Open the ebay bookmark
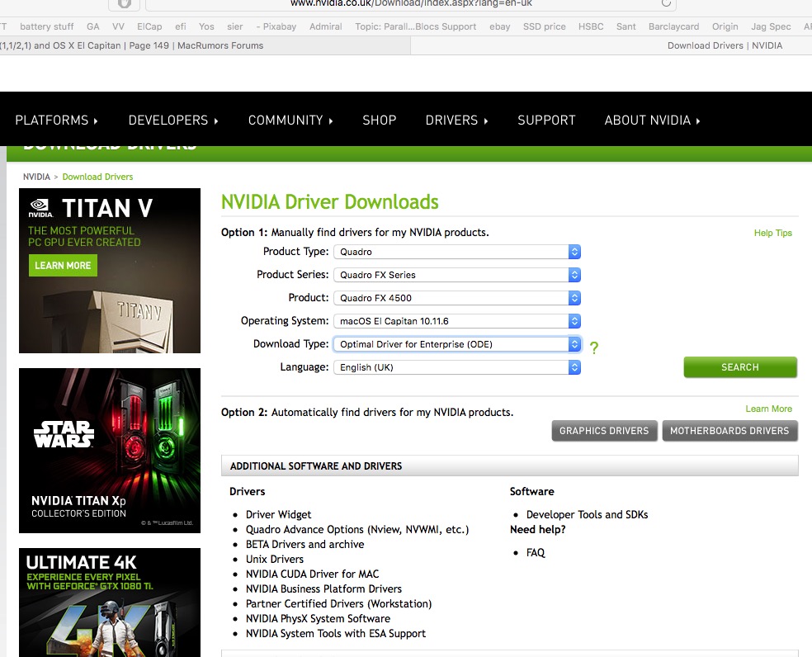Image resolution: width=812 pixels, height=657 pixels. (x=500, y=26)
